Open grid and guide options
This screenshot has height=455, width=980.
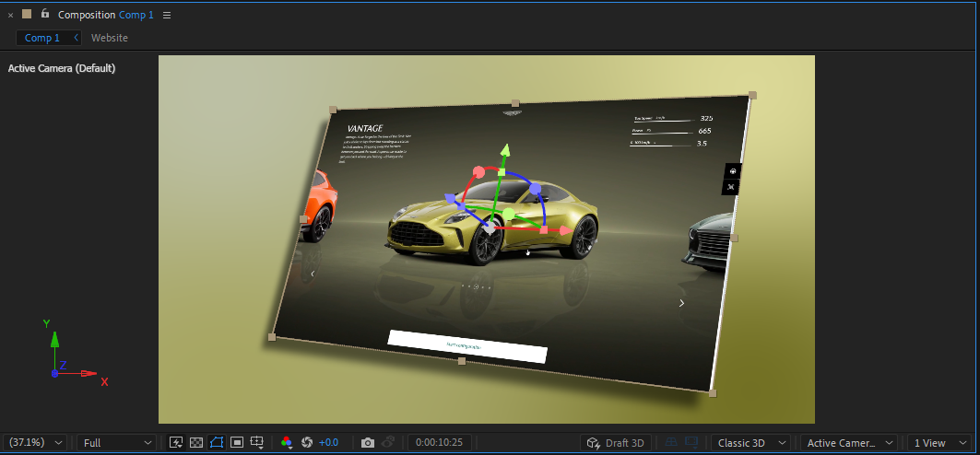point(258,443)
